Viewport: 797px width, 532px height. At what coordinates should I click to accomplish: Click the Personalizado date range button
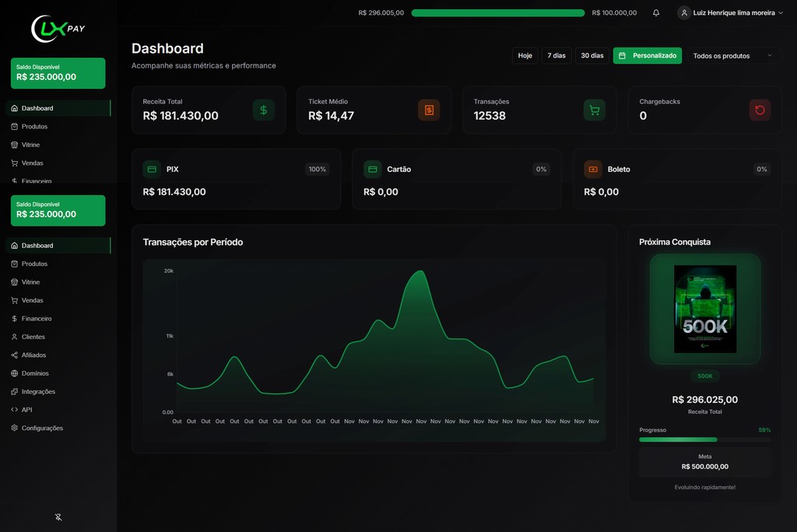648,55
